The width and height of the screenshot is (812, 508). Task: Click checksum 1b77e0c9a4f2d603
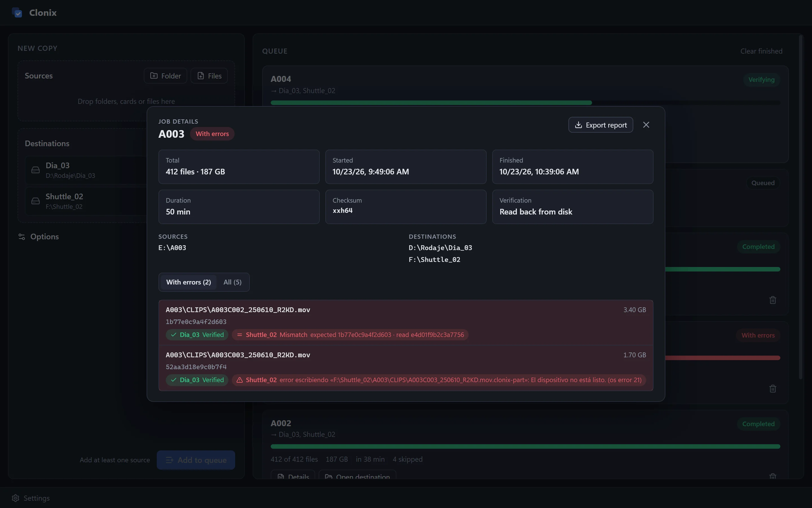point(196,322)
